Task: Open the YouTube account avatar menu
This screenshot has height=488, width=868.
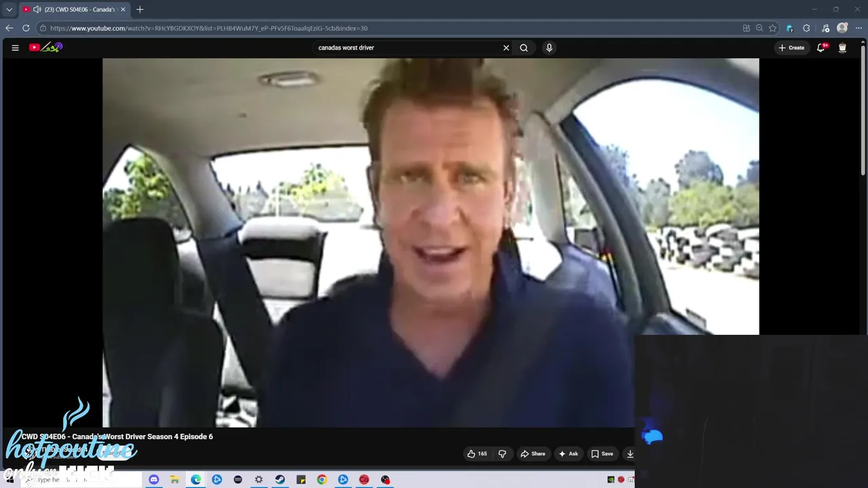Action: click(842, 47)
